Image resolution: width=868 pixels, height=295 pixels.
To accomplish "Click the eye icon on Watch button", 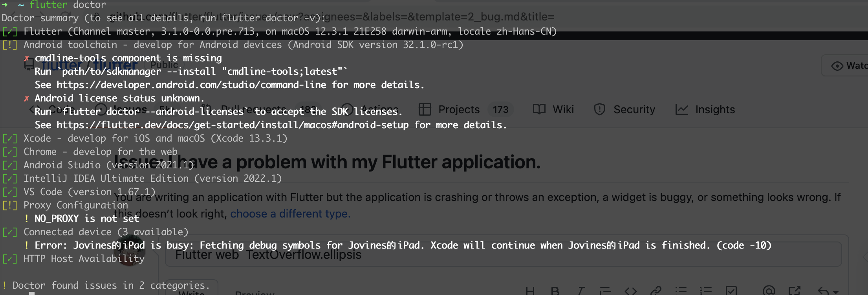I will tap(837, 66).
